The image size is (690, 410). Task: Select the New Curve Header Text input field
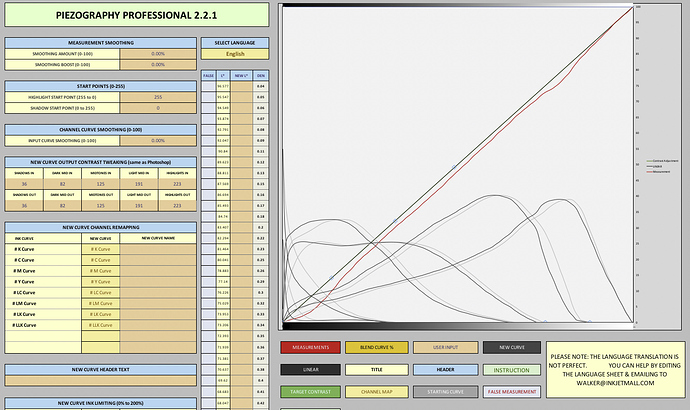100,381
